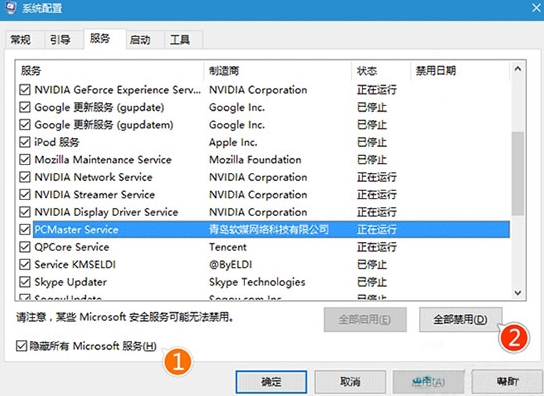Sort by the 状态 column header
The image size is (544, 396).
[381, 71]
